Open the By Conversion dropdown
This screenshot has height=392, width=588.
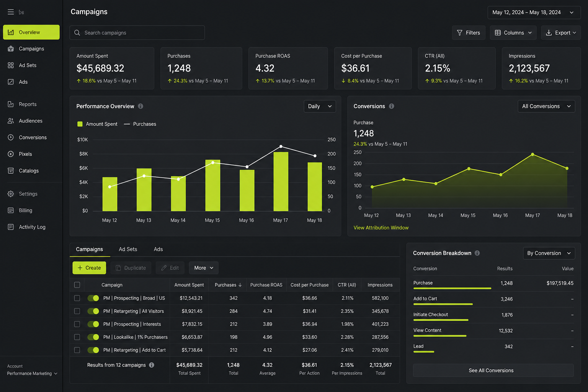549,253
